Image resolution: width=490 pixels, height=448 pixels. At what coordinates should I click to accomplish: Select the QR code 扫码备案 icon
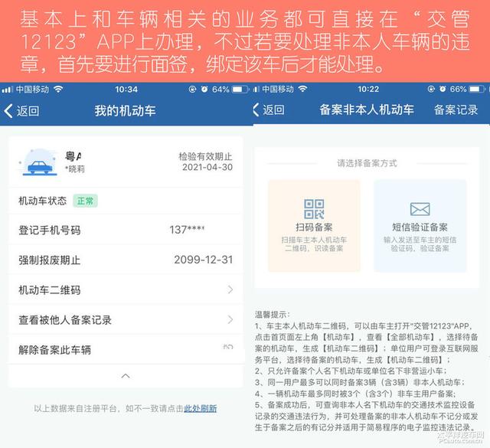[314, 209]
